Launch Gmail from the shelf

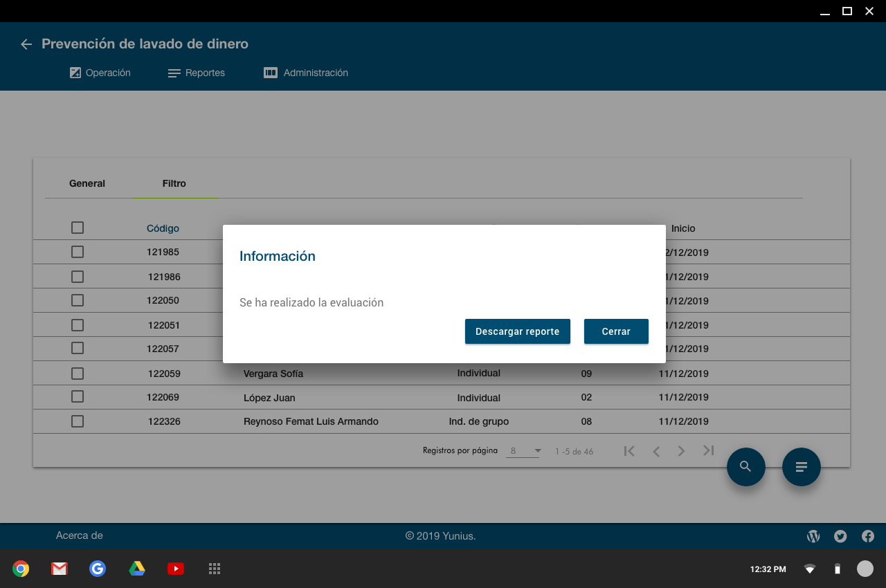click(60, 569)
